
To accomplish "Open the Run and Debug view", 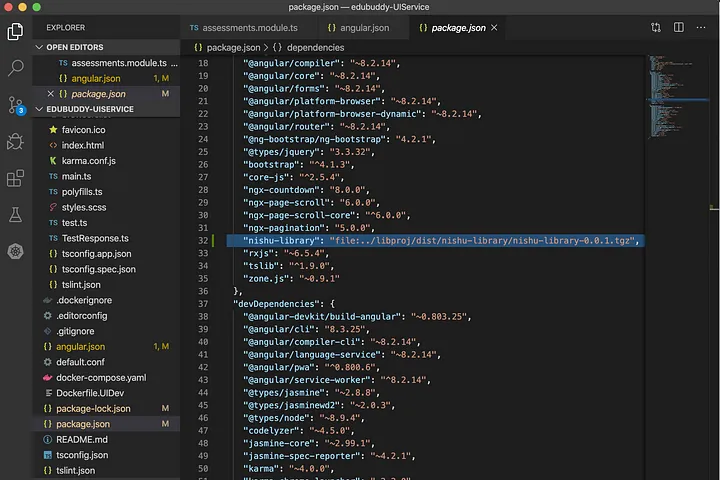I will pyautogui.click(x=15, y=142).
